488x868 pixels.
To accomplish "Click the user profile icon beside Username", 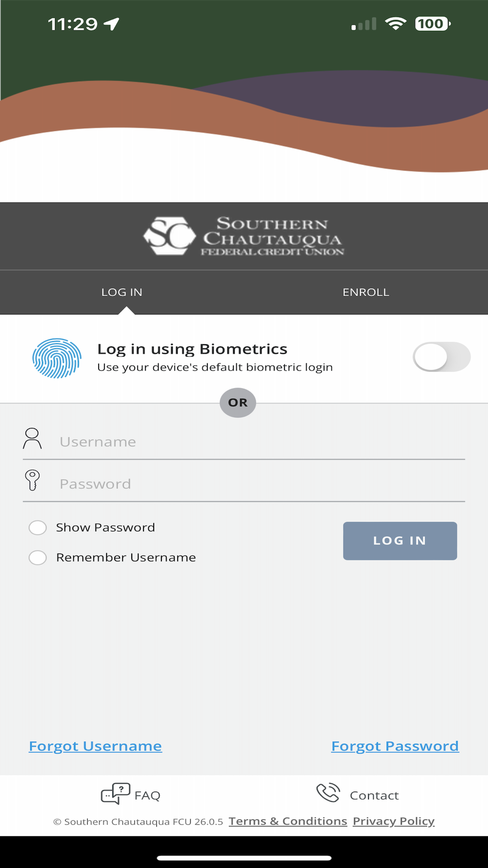I will [x=32, y=438].
